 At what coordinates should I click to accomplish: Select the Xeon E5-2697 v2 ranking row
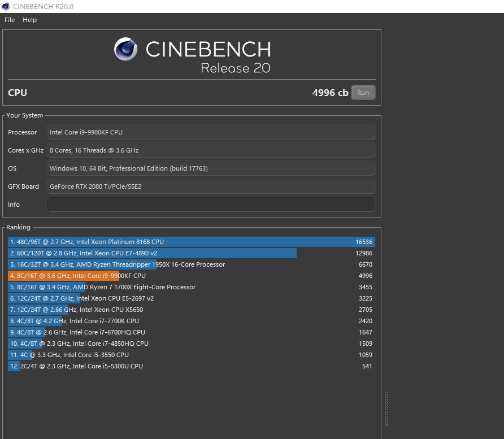click(x=191, y=298)
